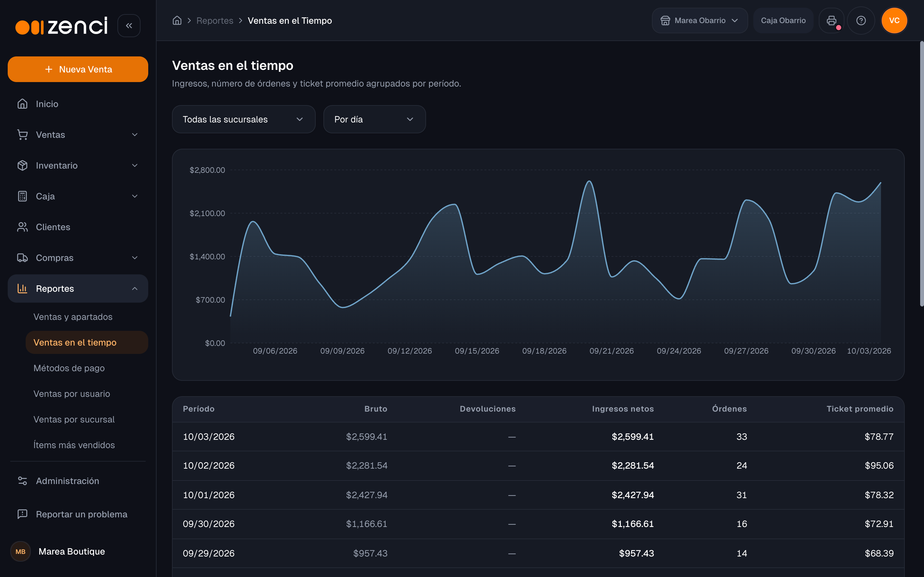The image size is (924, 577).
Task: Open the Por día period dropdown
Action: click(x=374, y=120)
